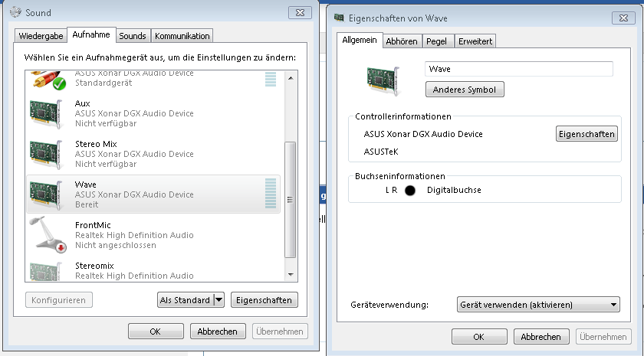Switch to the Abhören tab
Image resolution: width=644 pixels, height=356 pixels.
(402, 41)
